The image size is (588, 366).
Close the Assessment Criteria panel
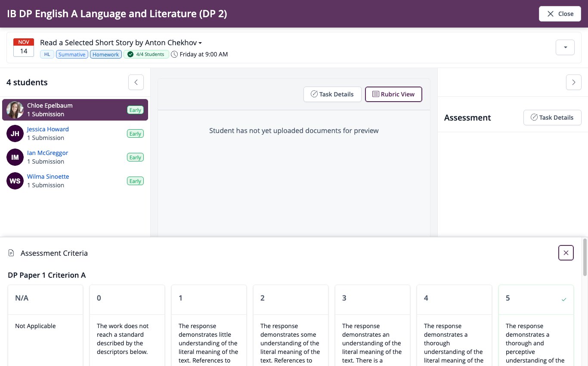coord(566,253)
